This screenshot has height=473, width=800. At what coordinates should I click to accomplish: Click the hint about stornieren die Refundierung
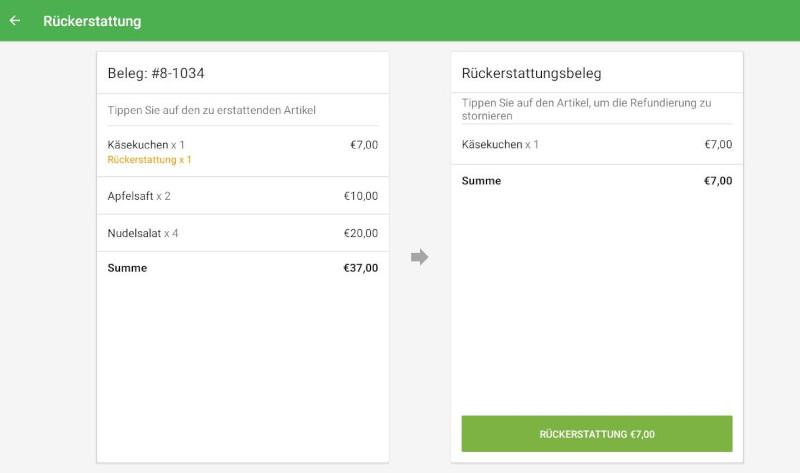click(586, 109)
